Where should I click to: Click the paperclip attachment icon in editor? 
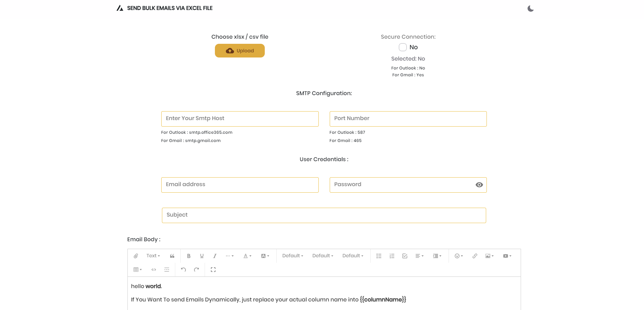[136, 256]
